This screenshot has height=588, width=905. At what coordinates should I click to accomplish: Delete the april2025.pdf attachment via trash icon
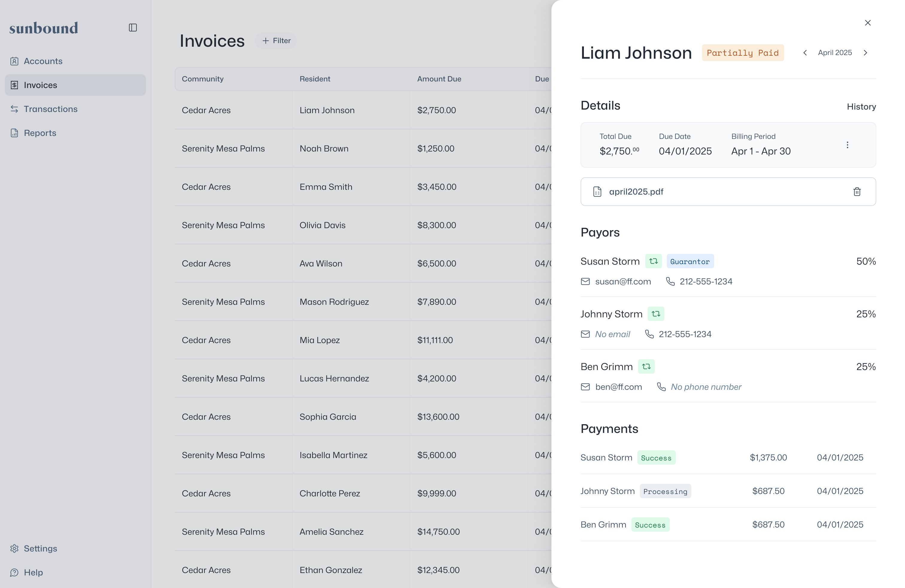coord(857,191)
